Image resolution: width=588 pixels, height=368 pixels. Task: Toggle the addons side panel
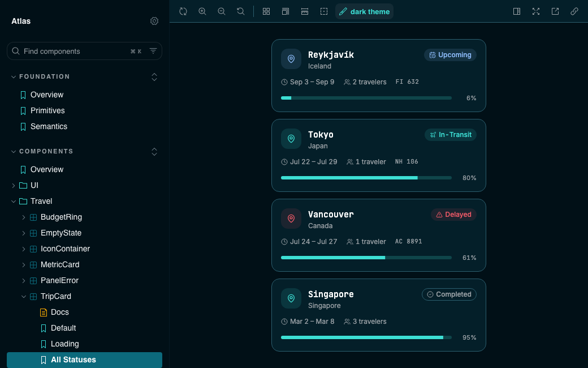pyautogui.click(x=517, y=12)
